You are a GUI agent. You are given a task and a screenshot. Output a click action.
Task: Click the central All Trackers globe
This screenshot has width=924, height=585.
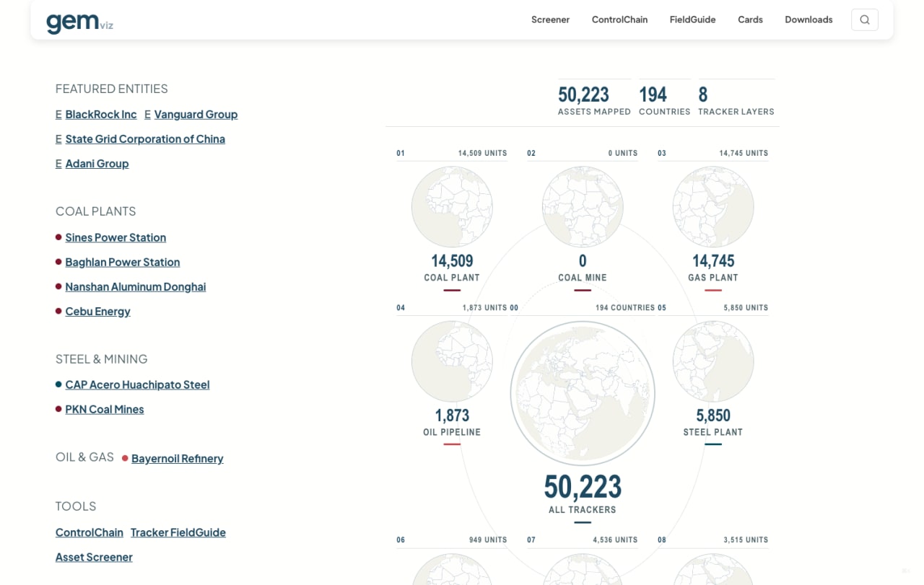coord(583,393)
